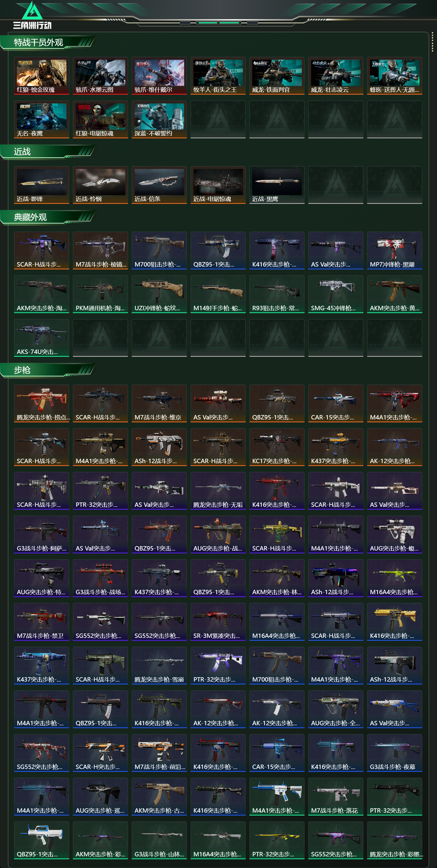This screenshot has height=868, width=437.
Task: Open the UZI冲锋枪-蛇纹 skin icon
Action: coord(159,294)
